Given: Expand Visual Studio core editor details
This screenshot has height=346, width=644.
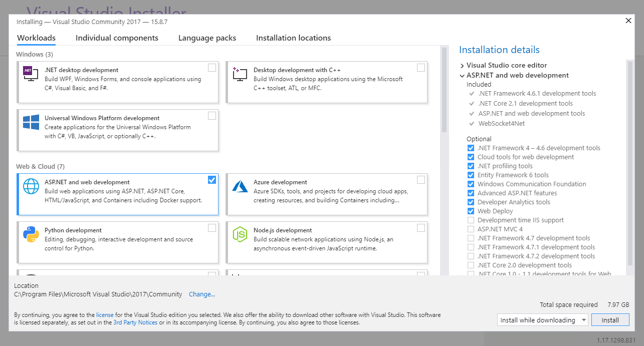Looking at the screenshot, I should (462, 66).
